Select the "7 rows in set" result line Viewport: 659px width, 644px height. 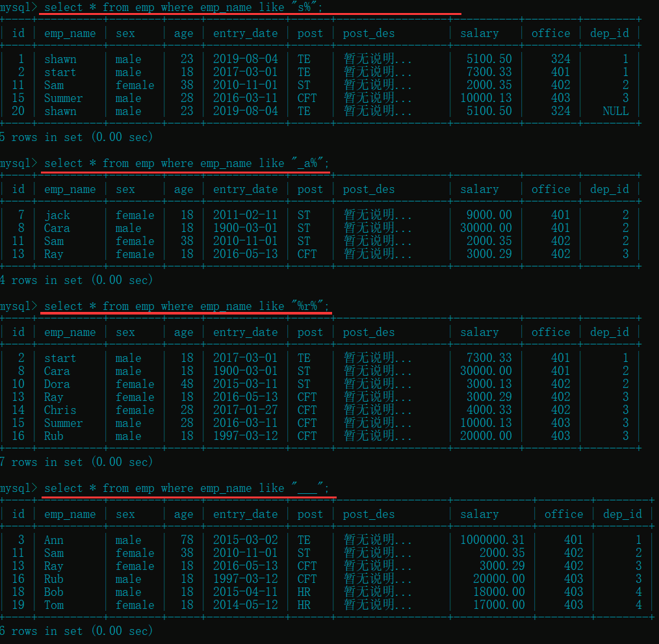pos(76,462)
